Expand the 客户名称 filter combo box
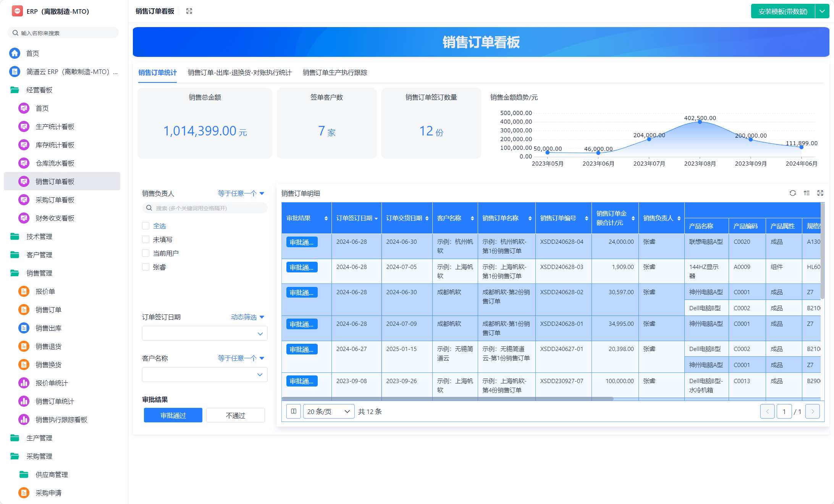 (205, 375)
